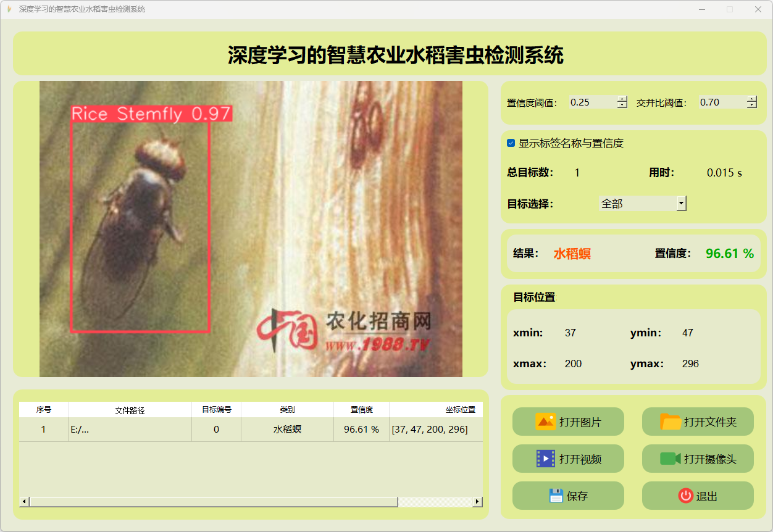This screenshot has width=773, height=532.
Task: Click the 序号 column header
Action: point(43,410)
